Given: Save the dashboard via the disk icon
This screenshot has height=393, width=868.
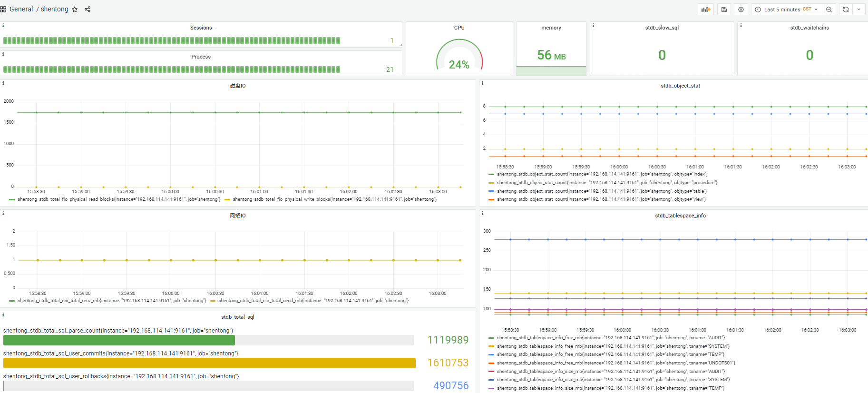Looking at the screenshot, I should click(x=724, y=10).
